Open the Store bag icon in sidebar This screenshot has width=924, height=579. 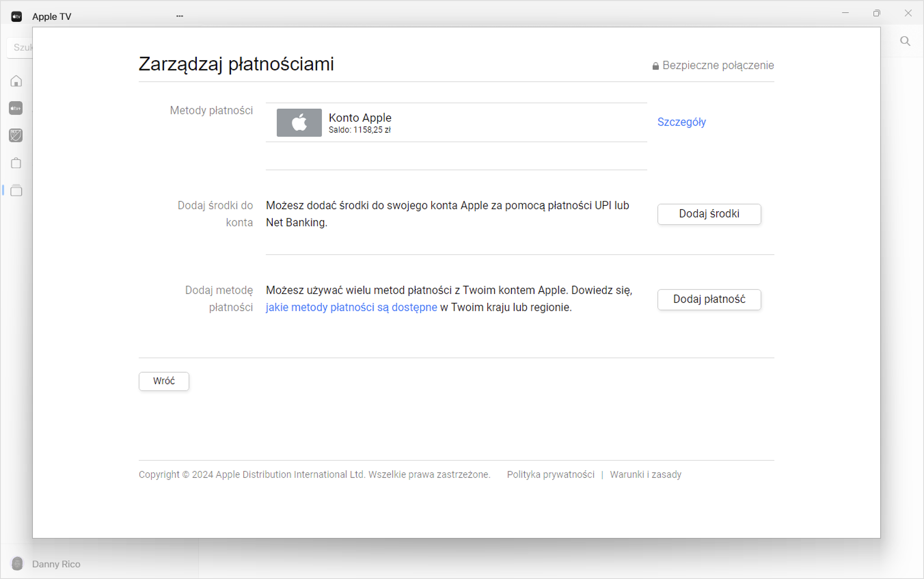16,163
